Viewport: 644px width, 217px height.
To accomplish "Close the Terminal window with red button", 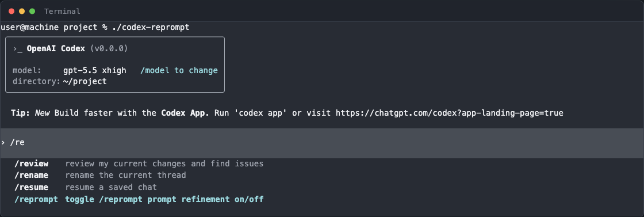I will tap(11, 11).
